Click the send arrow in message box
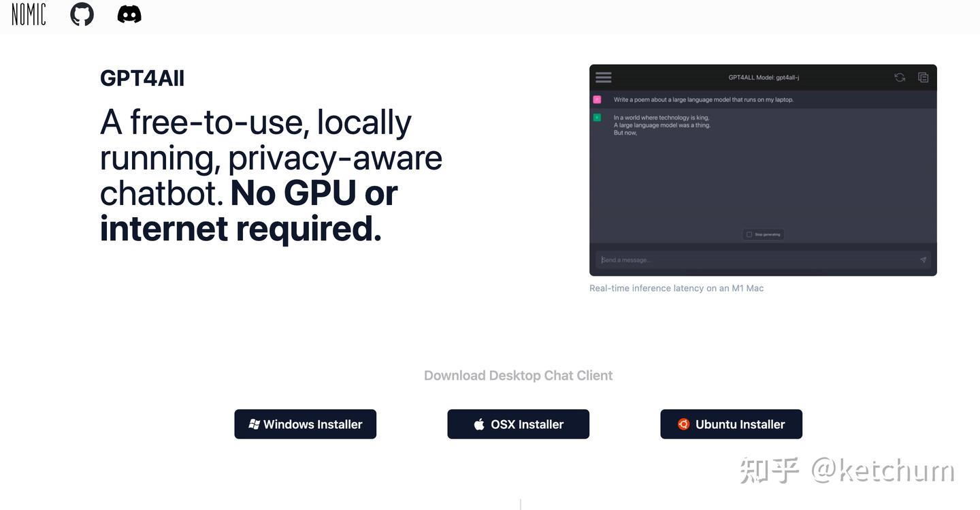980x510 pixels. tap(923, 260)
